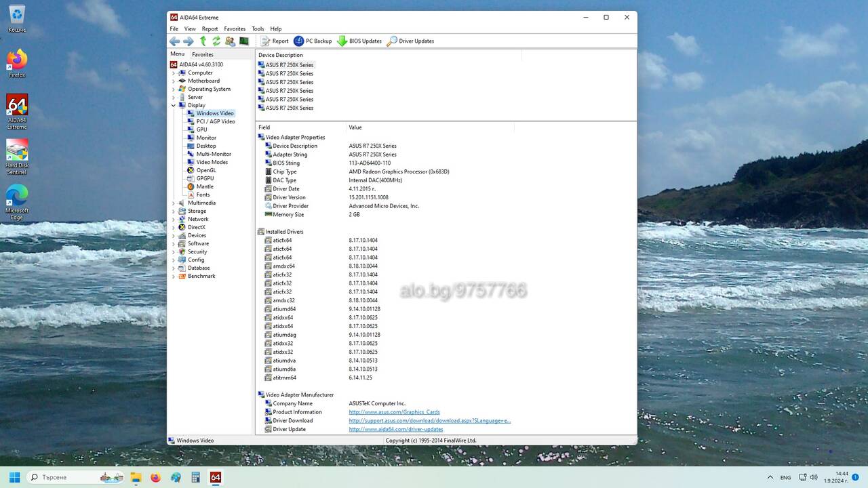The width and height of the screenshot is (868, 488).
Task: Open the green monitor icon in toolbar
Action: 244,41
